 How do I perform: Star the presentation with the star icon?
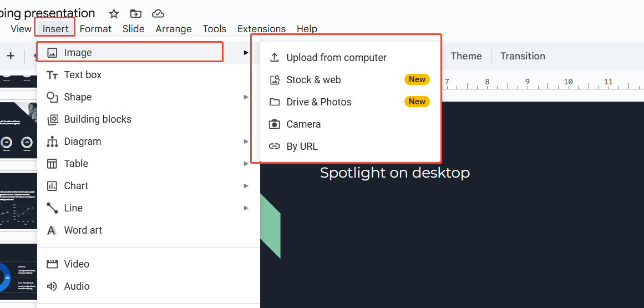114,13
